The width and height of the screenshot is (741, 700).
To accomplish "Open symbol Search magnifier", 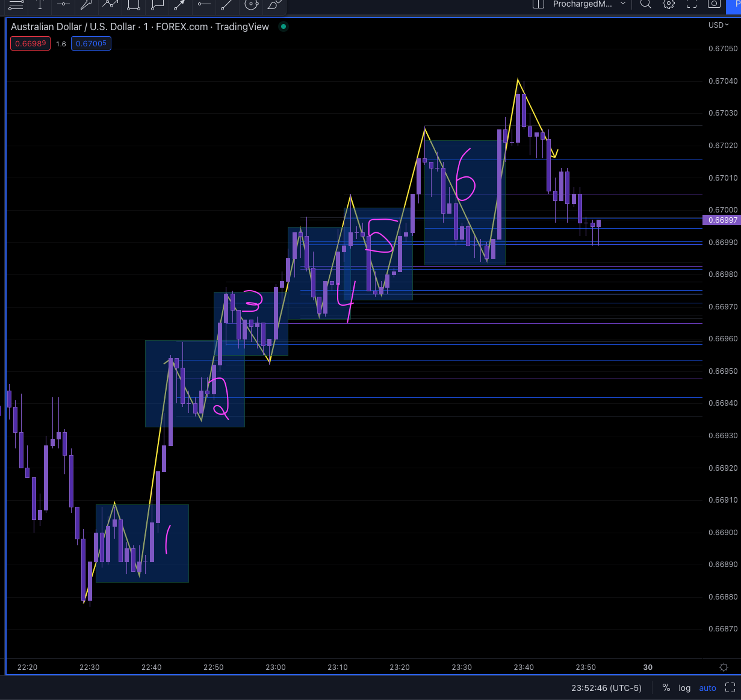I will pos(645,5).
